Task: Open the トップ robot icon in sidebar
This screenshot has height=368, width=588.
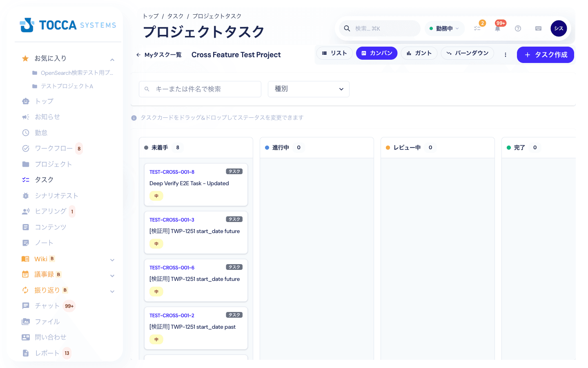Action: click(26, 101)
